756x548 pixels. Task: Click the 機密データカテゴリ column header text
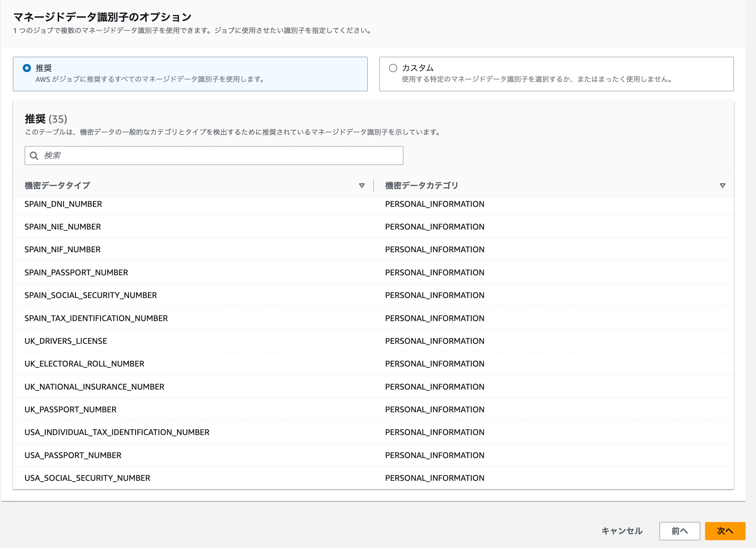(422, 186)
